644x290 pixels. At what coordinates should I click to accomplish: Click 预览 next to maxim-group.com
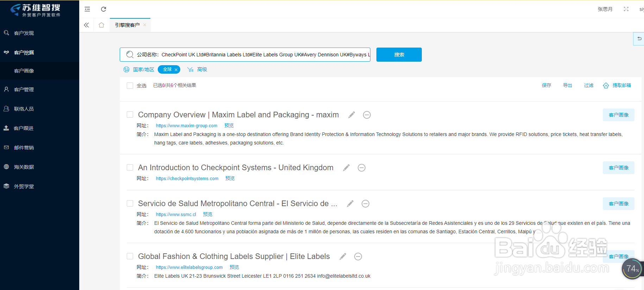click(x=229, y=125)
